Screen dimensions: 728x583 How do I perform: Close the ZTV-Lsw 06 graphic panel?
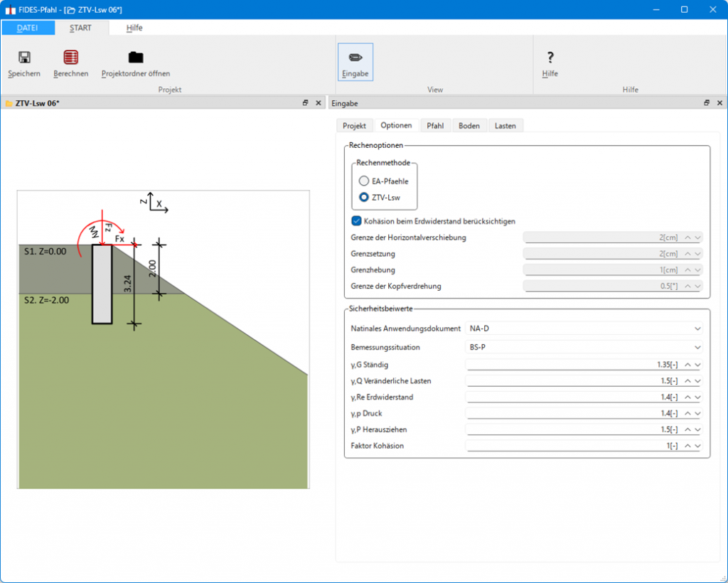318,103
